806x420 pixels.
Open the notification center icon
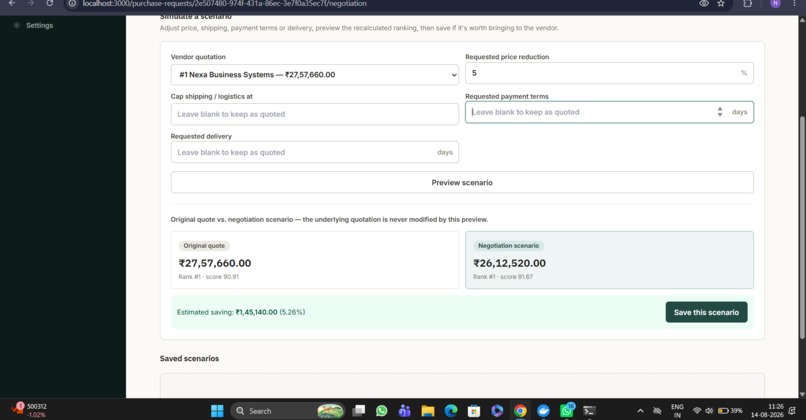pos(792,410)
